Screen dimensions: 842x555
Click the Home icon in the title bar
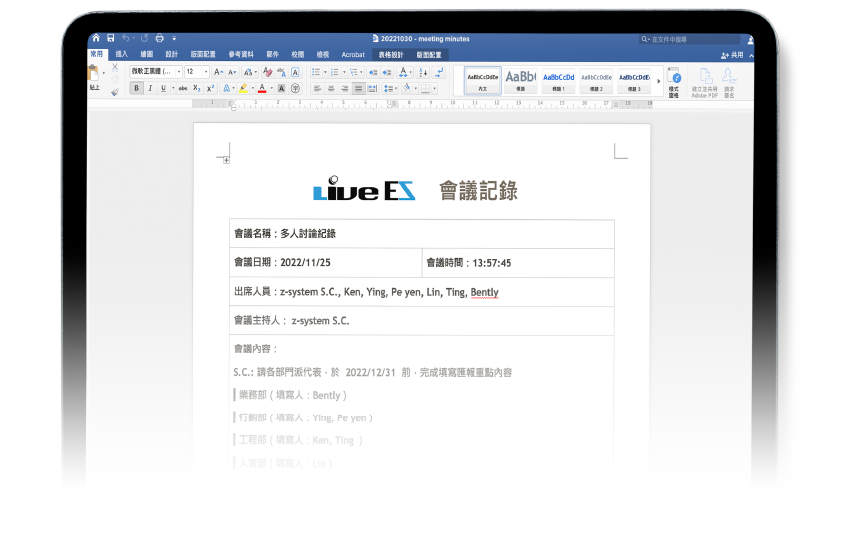point(96,38)
